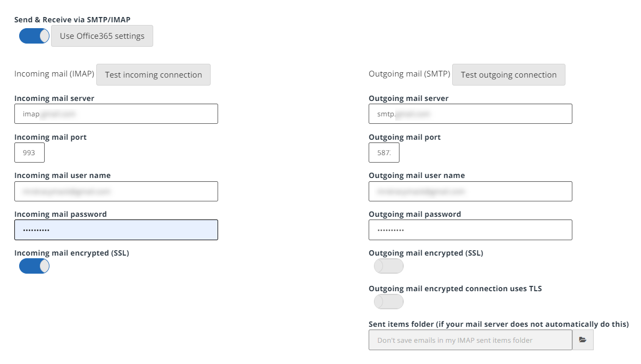Screen dimensions: 641x364
Task: Enable the outgoing TLS encrypted connection toggle
Action: pyautogui.click(x=388, y=302)
